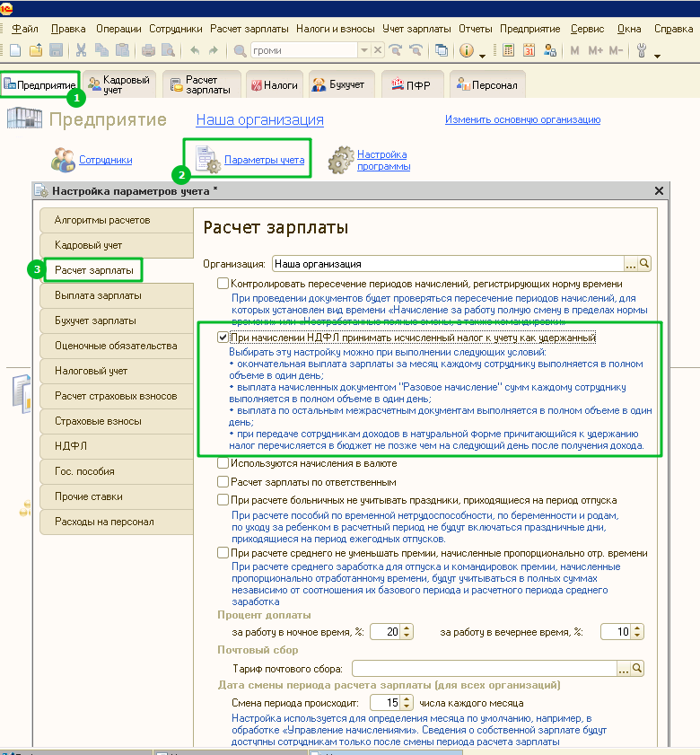Image resolution: width=700 pixels, height=755 pixels.
Task: Expand the dropdown arrow next to help icon
Action: click(483, 56)
